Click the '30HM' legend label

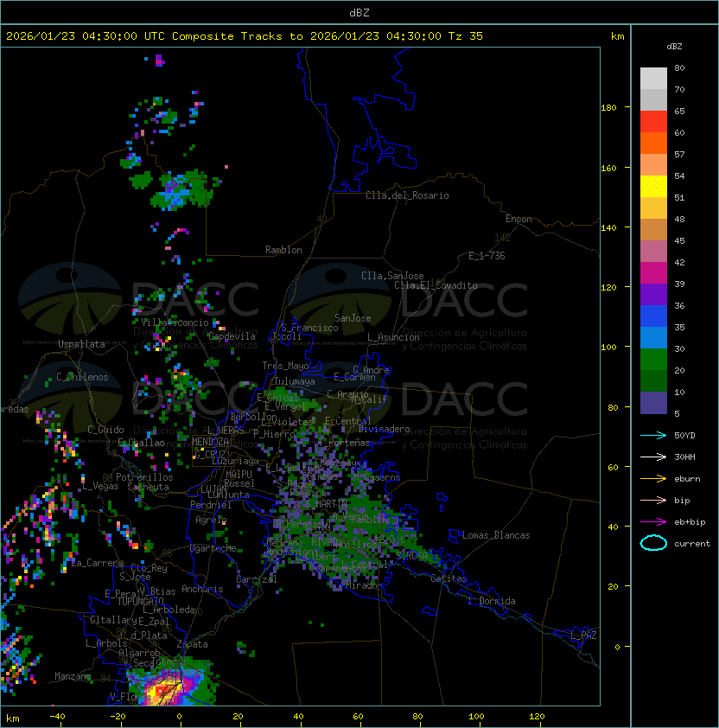684,457
